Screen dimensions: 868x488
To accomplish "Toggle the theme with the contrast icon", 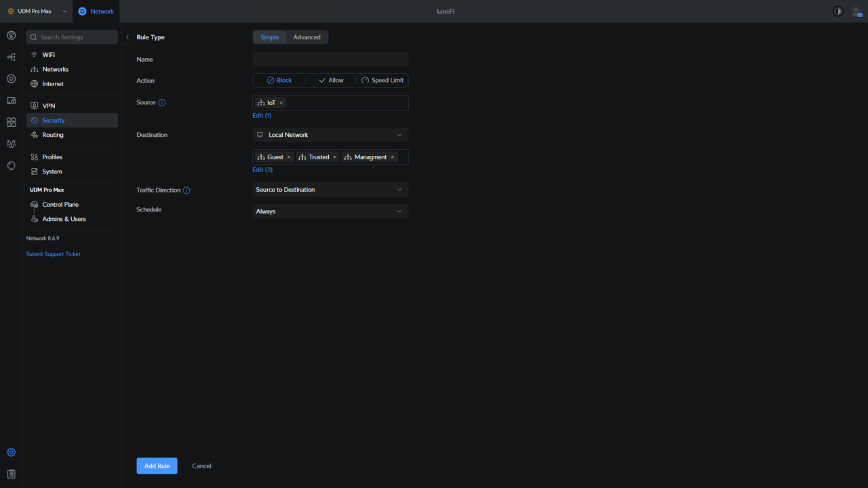I will (837, 11).
